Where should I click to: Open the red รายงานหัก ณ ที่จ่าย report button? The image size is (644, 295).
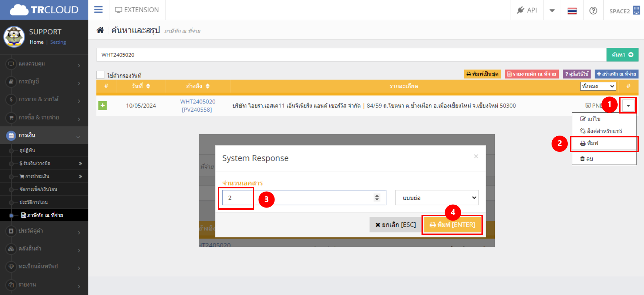point(532,74)
